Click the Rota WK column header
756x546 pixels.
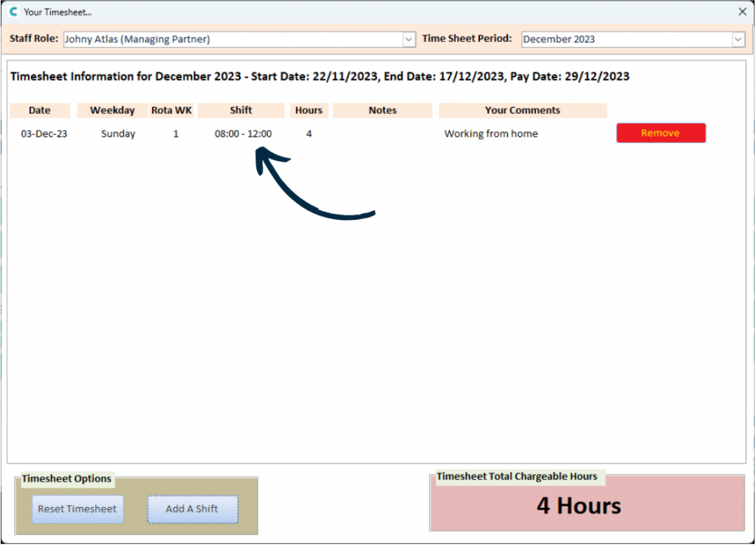(172, 111)
